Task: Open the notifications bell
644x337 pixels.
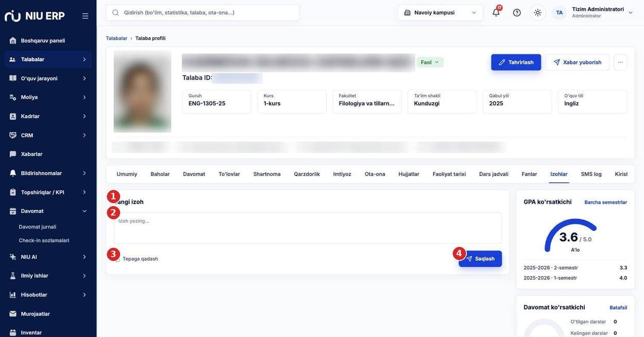Action: pyautogui.click(x=496, y=12)
